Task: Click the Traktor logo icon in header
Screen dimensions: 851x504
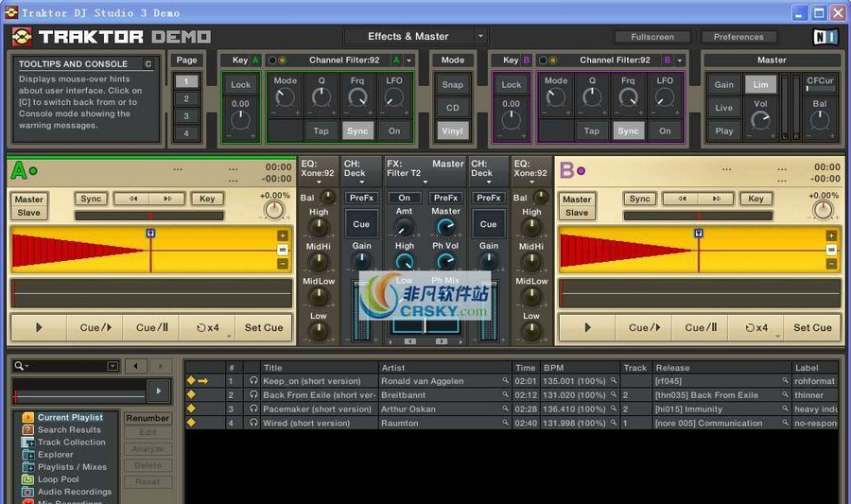Action: (x=22, y=37)
